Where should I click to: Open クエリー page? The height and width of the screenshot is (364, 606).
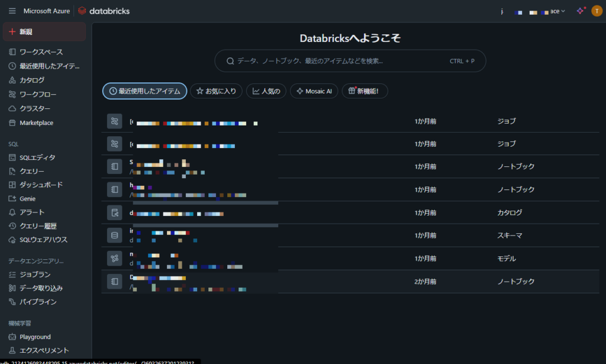[32, 171]
